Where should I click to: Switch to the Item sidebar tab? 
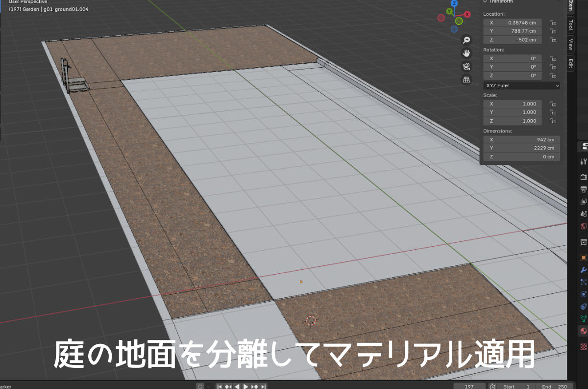coord(570,5)
